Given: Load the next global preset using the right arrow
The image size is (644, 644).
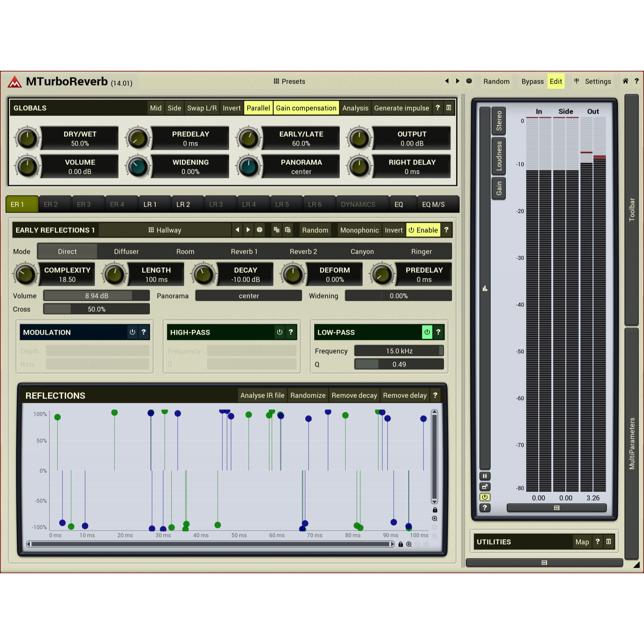Looking at the screenshot, I should click(458, 81).
